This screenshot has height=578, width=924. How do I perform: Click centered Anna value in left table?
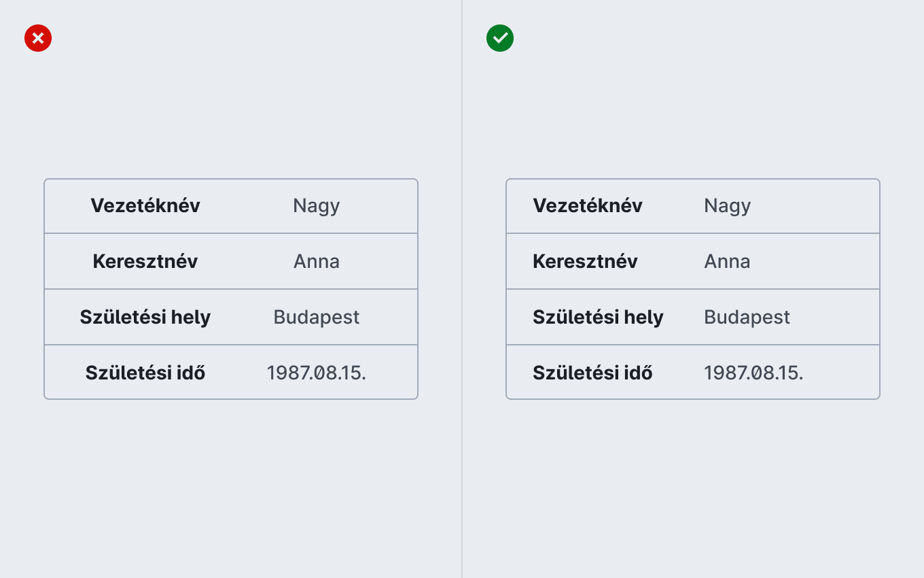[317, 261]
